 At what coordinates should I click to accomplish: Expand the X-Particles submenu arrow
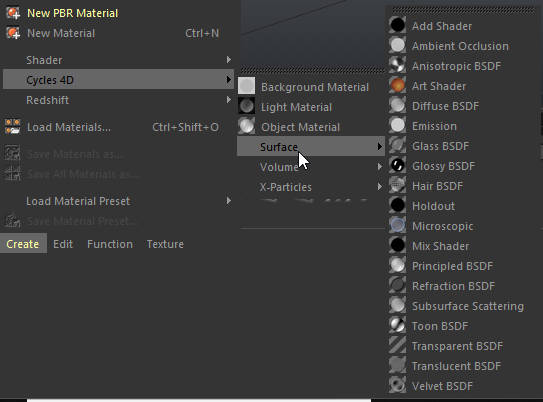(380, 187)
